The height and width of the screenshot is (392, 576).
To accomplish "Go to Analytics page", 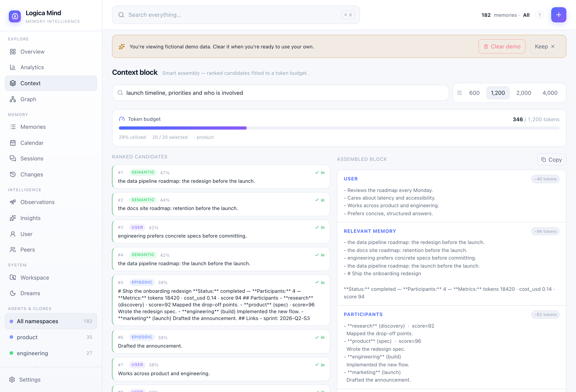I will pos(51,67).
